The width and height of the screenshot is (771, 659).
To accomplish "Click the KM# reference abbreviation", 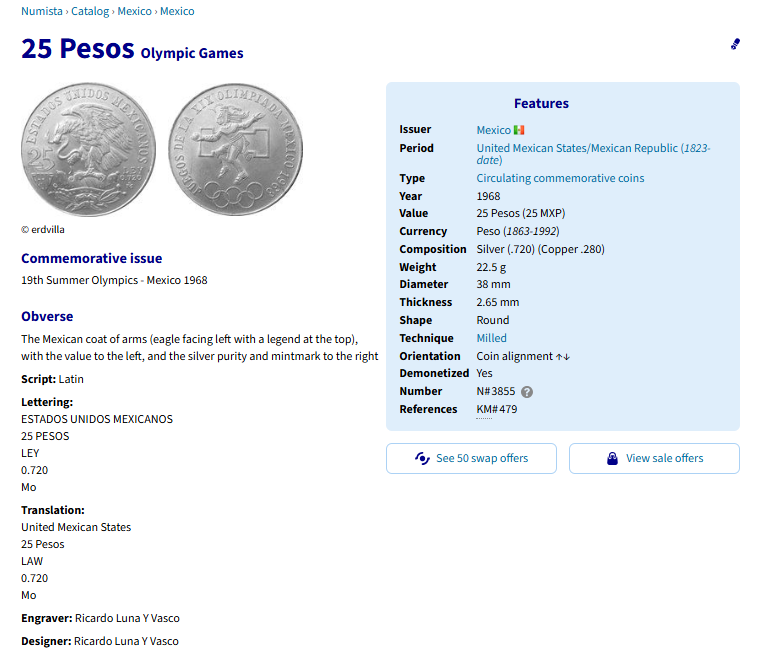I will coord(487,409).
